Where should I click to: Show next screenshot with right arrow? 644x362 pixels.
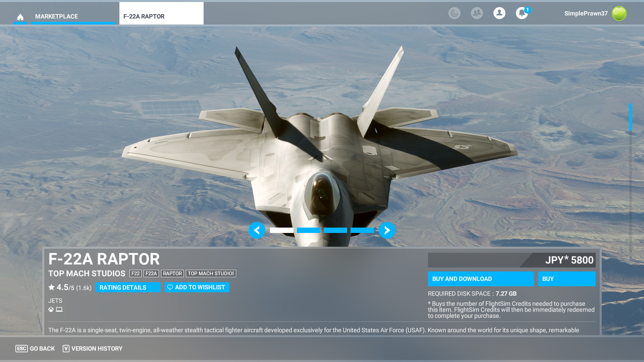click(x=387, y=230)
